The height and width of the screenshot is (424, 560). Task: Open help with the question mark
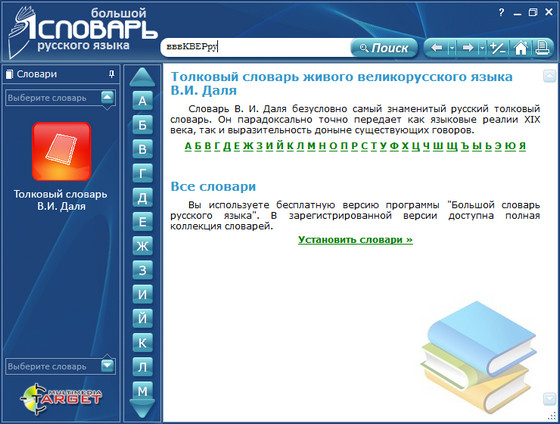[501, 13]
